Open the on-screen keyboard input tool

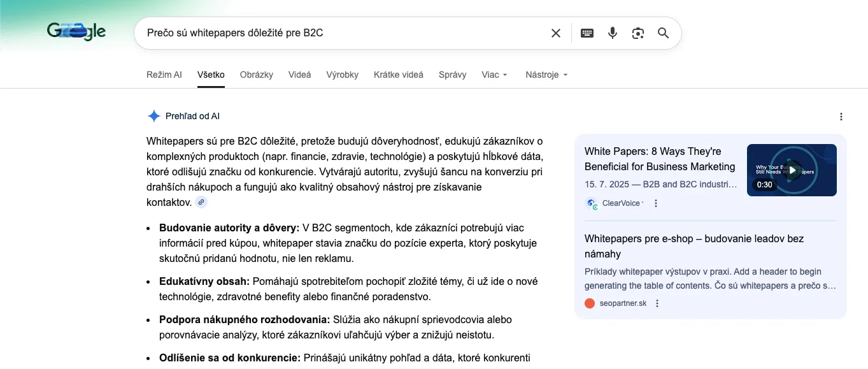coord(587,33)
